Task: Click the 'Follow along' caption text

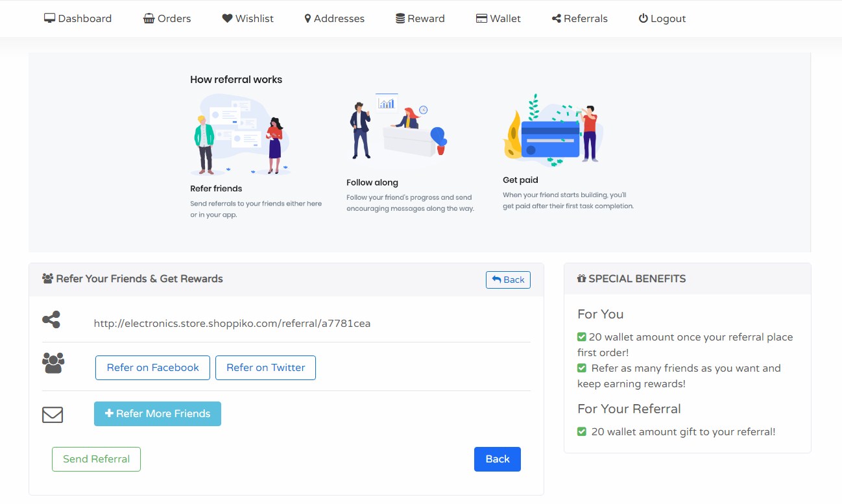Action: click(x=372, y=183)
